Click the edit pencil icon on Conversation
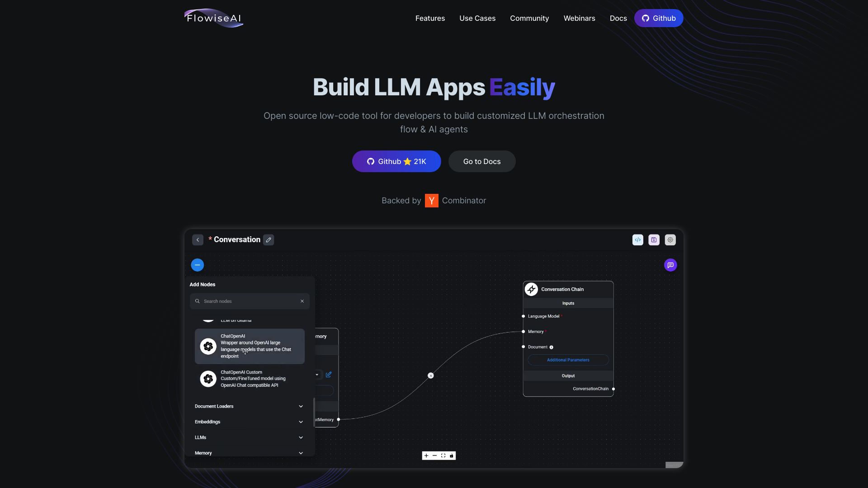The width and height of the screenshot is (868, 488). (x=268, y=239)
